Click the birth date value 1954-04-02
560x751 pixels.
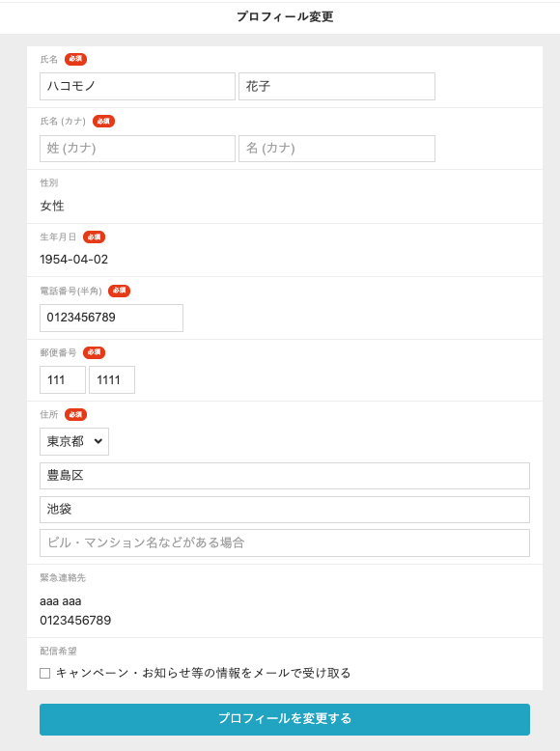(73, 260)
